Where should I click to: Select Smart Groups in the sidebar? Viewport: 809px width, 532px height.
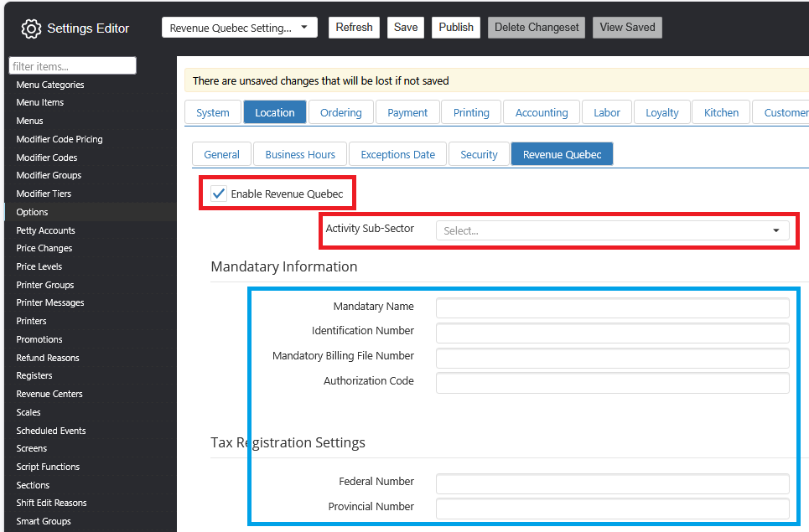pyautogui.click(x=44, y=521)
